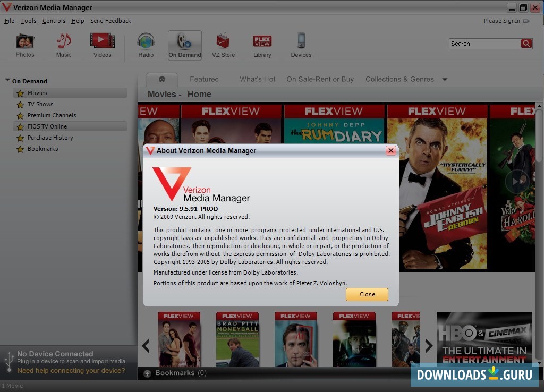Switch to the What's Hot tab

point(258,80)
